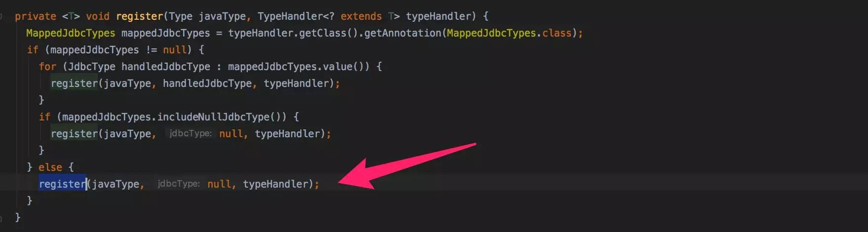
Task: Click "null" in the mappedJdbcTypes if condition
Action: [174, 50]
